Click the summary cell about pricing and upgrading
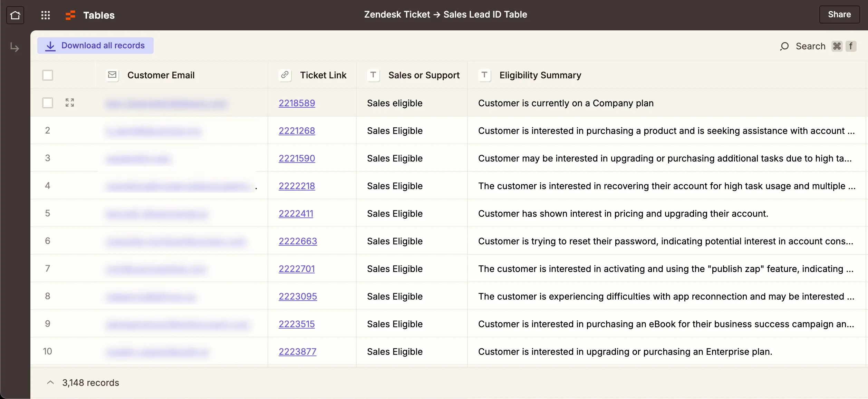The height and width of the screenshot is (399, 868). (x=666, y=213)
